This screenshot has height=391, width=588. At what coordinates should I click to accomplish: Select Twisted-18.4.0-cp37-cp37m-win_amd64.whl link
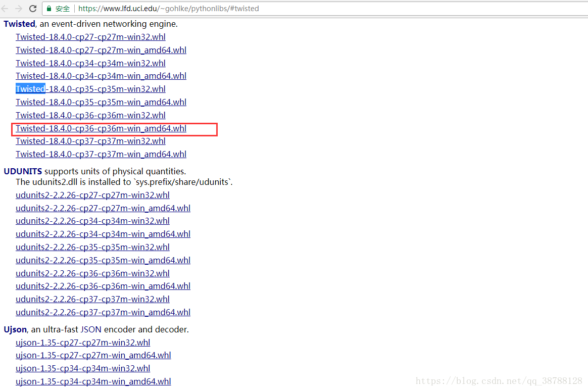(x=101, y=155)
